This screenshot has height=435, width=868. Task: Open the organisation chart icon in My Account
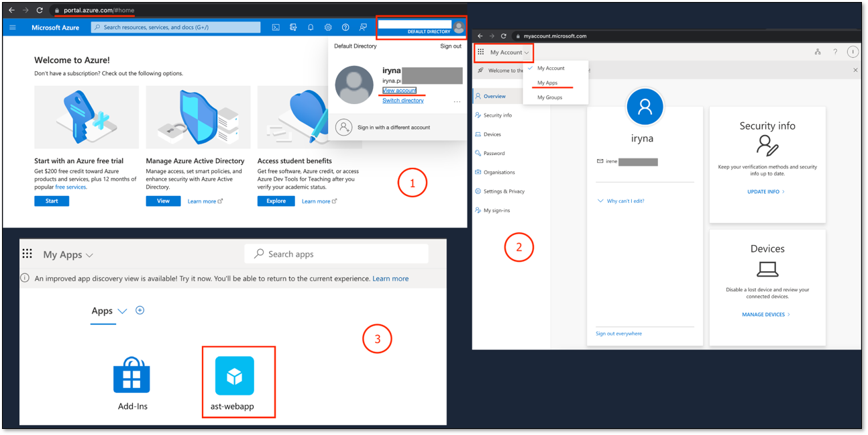click(x=818, y=52)
